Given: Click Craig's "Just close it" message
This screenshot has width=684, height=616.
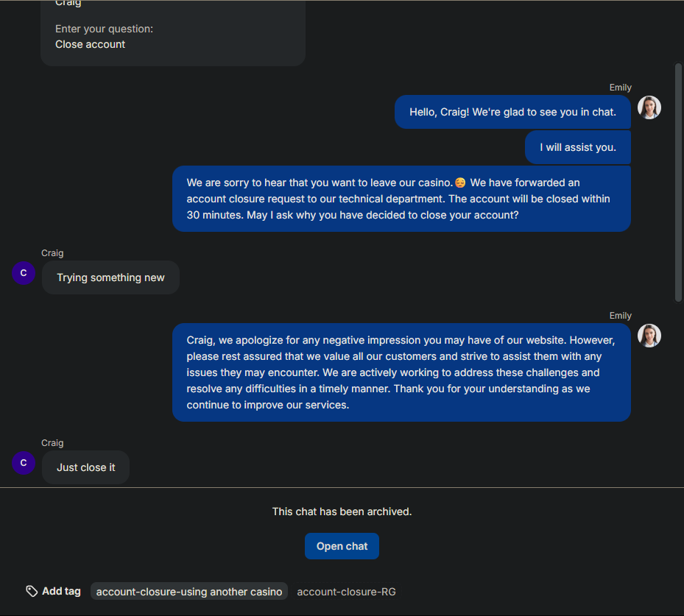Looking at the screenshot, I should click(x=86, y=467).
